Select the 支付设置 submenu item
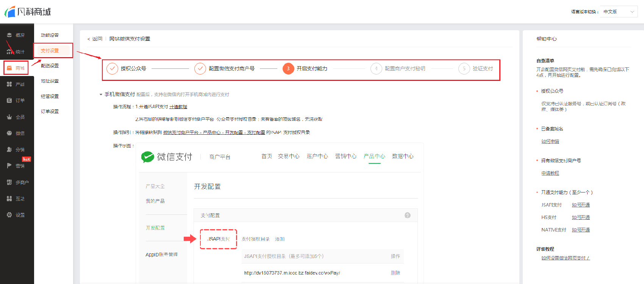644x284 pixels. pyautogui.click(x=50, y=50)
